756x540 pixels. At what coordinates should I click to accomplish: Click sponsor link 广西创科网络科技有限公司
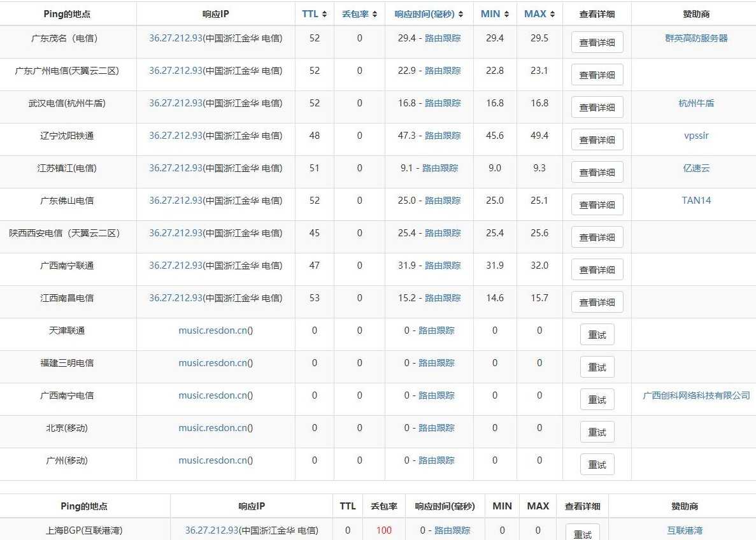coord(695,395)
